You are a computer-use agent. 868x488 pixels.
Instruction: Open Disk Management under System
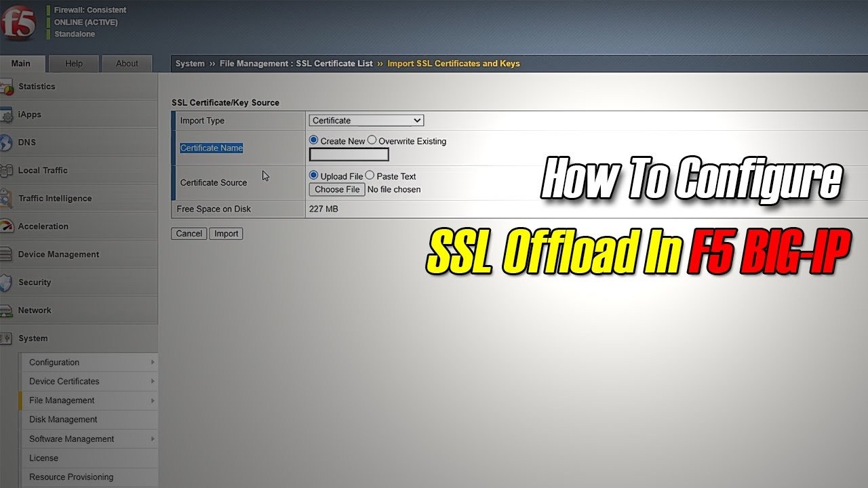tap(89, 420)
